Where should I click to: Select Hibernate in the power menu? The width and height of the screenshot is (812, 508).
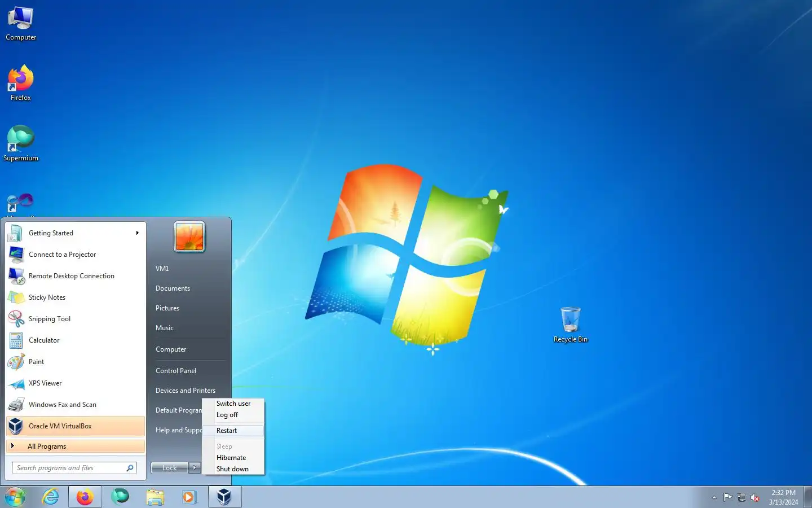point(233,458)
